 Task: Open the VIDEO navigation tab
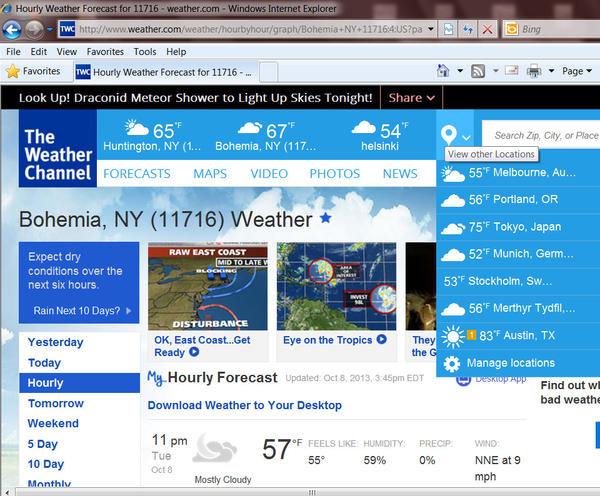269,174
